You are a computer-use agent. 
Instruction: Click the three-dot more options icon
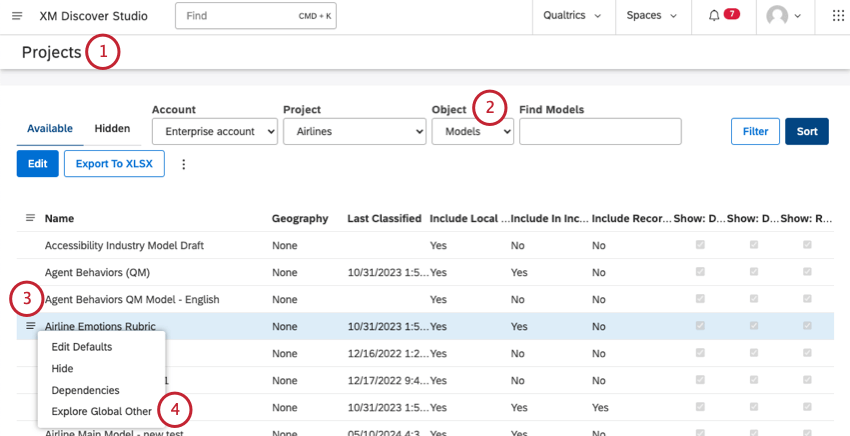183,164
